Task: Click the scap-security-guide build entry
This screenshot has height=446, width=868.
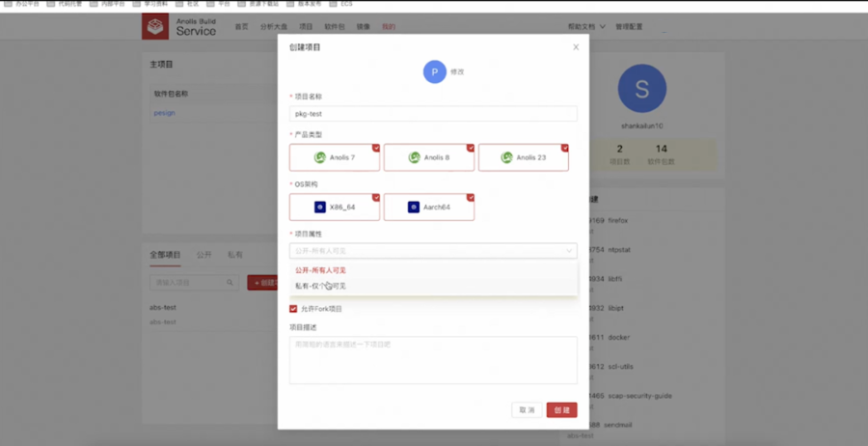Action: tap(640, 396)
